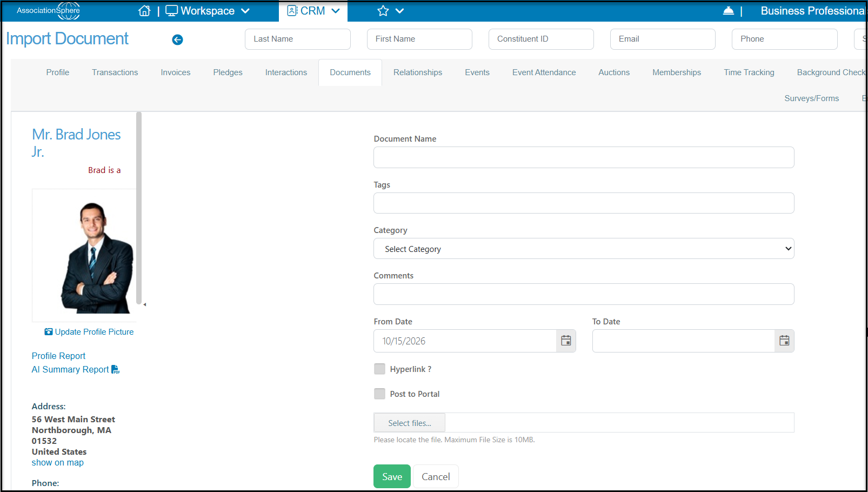Focus the Constituent ID search field
Screen dimensions: 868x492
[x=541, y=39]
